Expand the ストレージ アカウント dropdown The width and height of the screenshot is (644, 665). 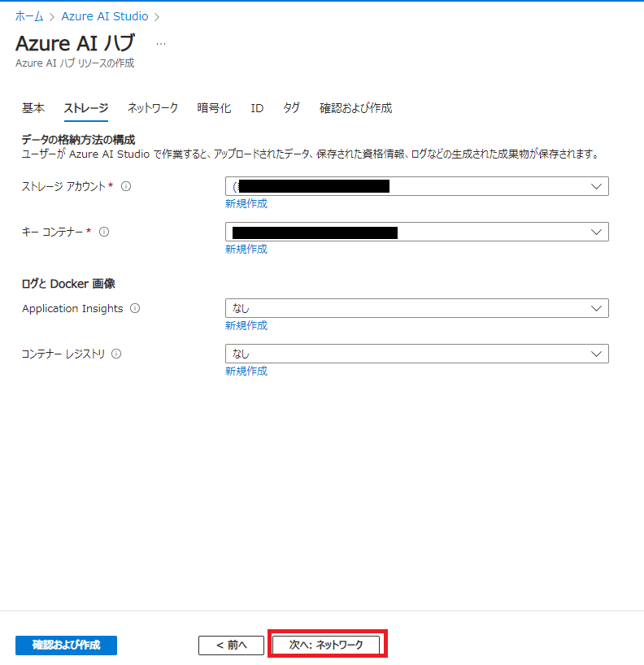(x=417, y=186)
